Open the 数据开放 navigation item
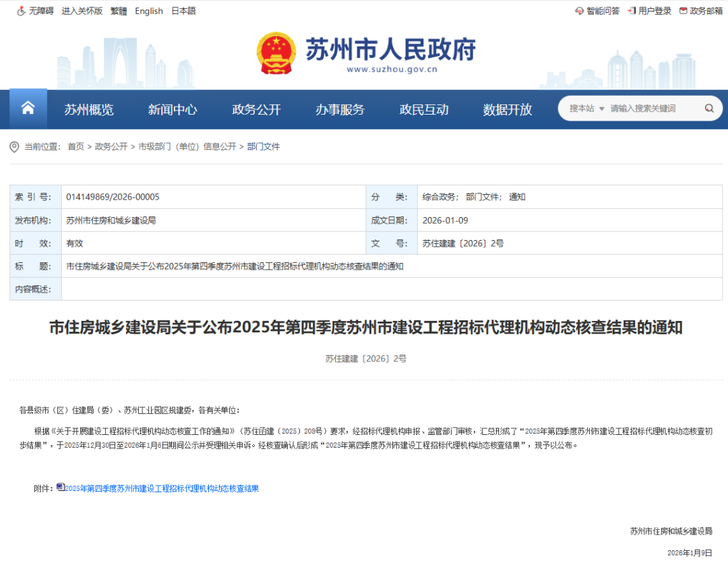The width and height of the screenshot is (728, 561). [x=508, y=110]
